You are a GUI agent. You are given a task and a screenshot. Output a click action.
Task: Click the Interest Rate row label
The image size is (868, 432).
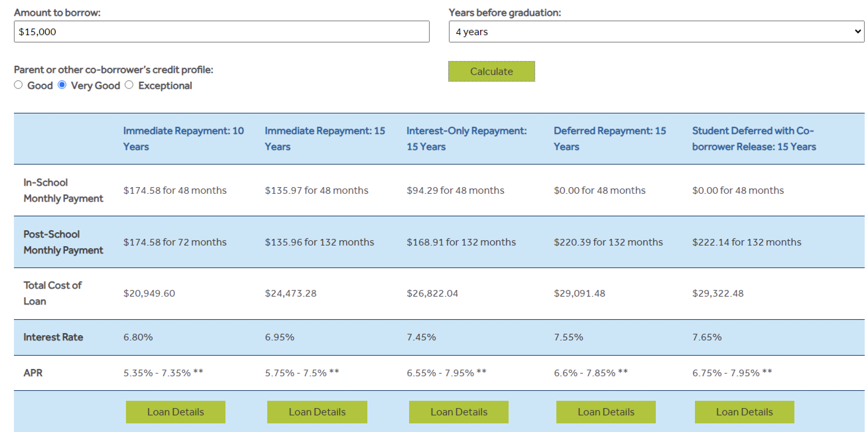(53, 337)
